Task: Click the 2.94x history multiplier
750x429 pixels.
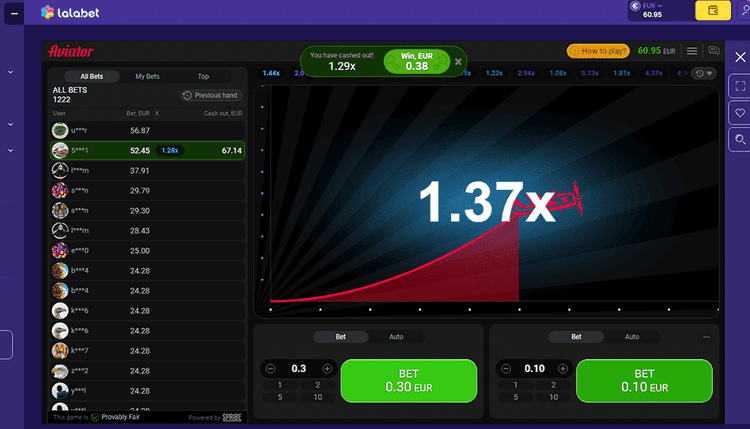Action: pos(526,73)
